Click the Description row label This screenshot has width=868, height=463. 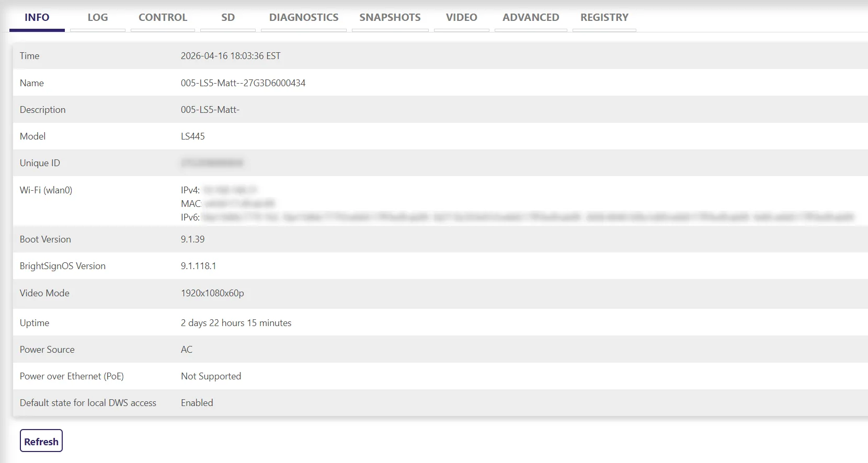pyautogui.click(x=43, y=110)
